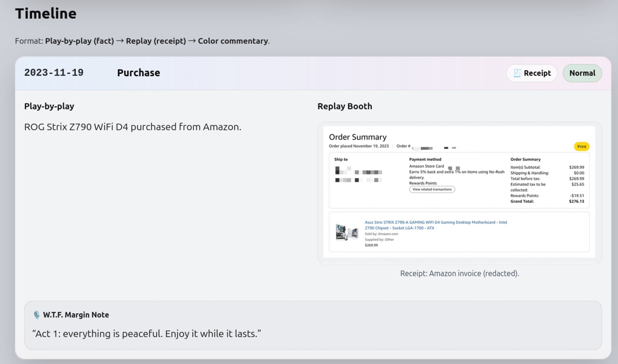This screenshot has height=364, width=618.
Task: Switch to the Play-by-play section
Action: [x=49, y=106]
